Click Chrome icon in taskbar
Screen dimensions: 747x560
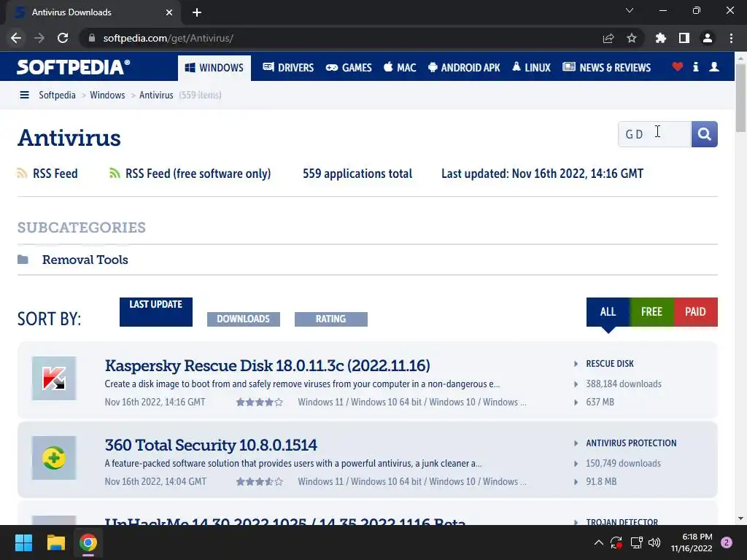coord(88,542)
